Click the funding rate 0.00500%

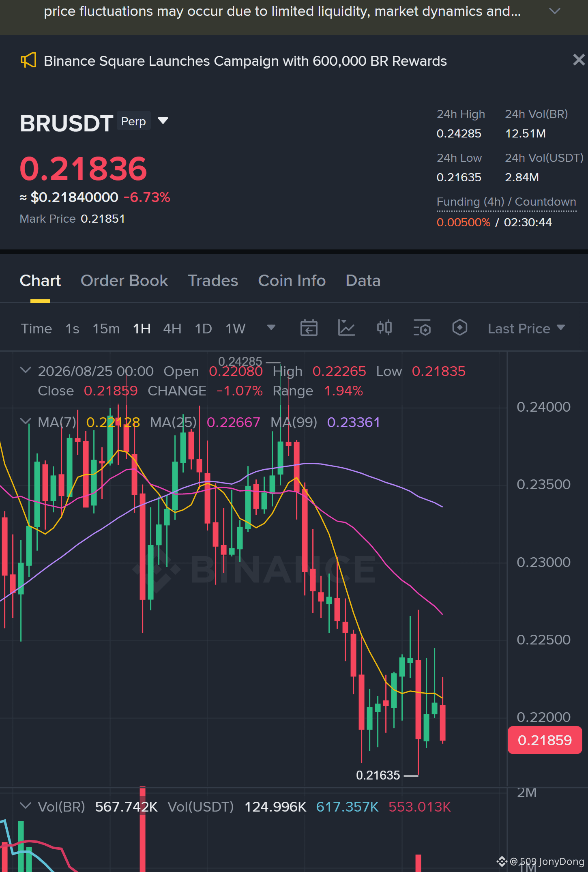click(463, 222)
